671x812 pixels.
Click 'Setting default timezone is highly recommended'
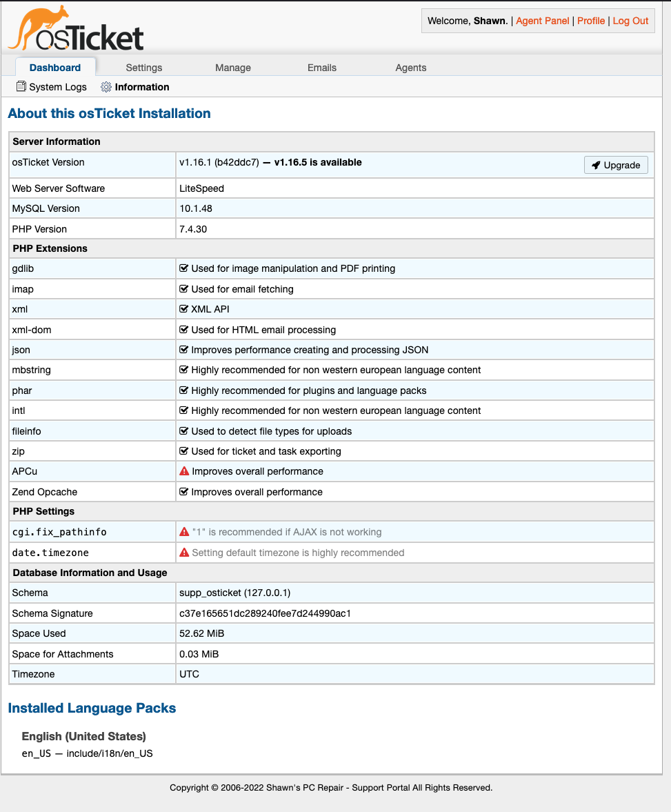click(298, 553)
